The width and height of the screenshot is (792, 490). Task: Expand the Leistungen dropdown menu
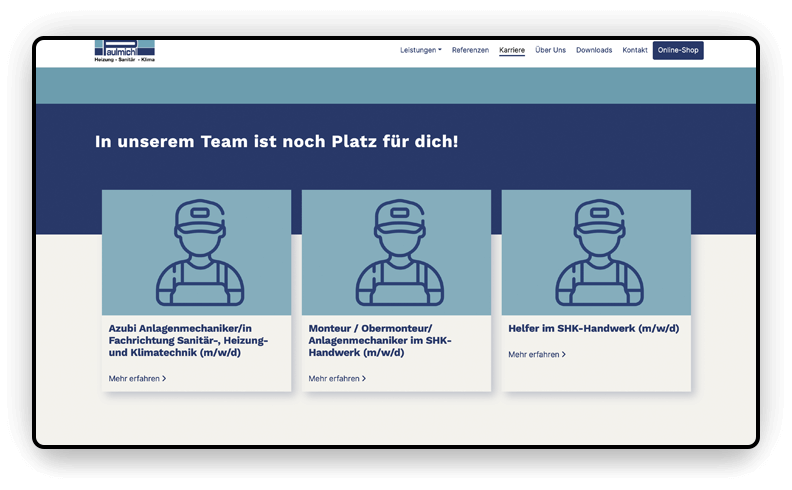click(x=420, y=50)
